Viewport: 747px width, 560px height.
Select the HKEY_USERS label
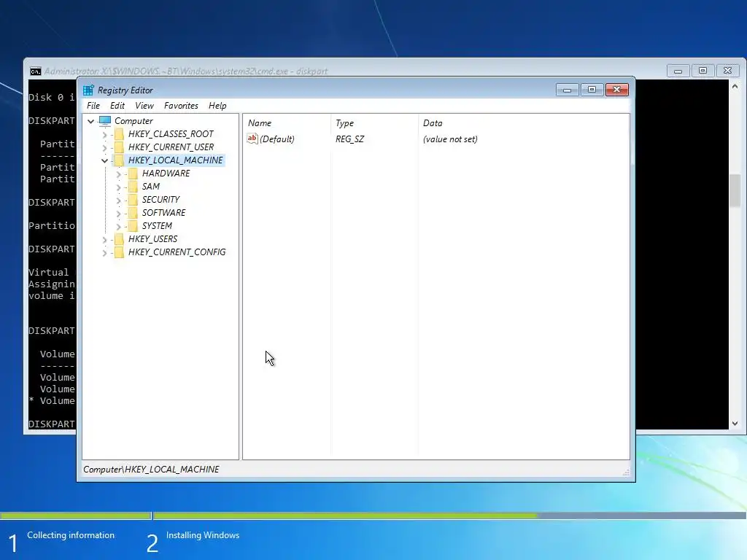pos(152,239)
